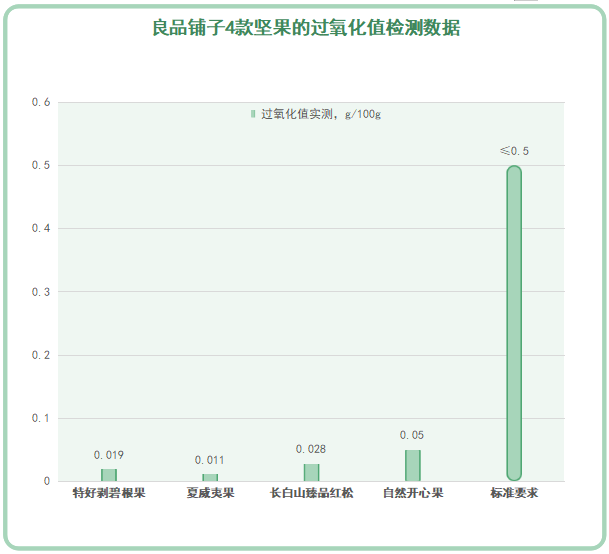The width and height of the screenshot is (609, 554).
Task: Click the y-axis value 0 at origin
Action: click(47, 481)
